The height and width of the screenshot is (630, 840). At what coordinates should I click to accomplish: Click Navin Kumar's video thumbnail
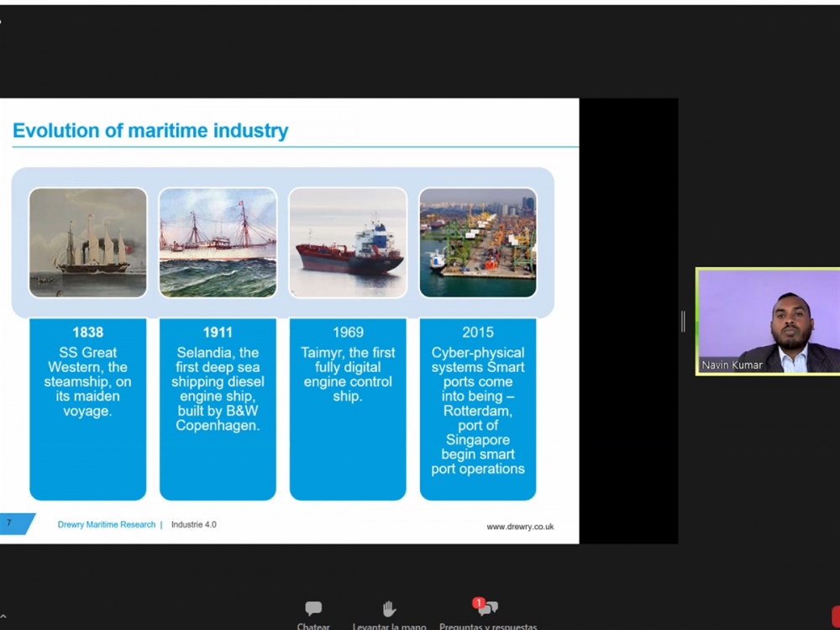point(768,321)
